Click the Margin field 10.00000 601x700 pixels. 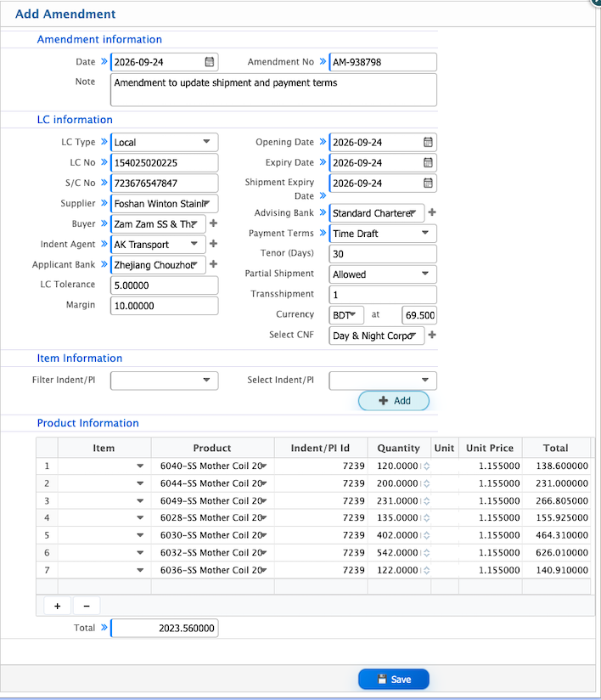pos(164,306)
